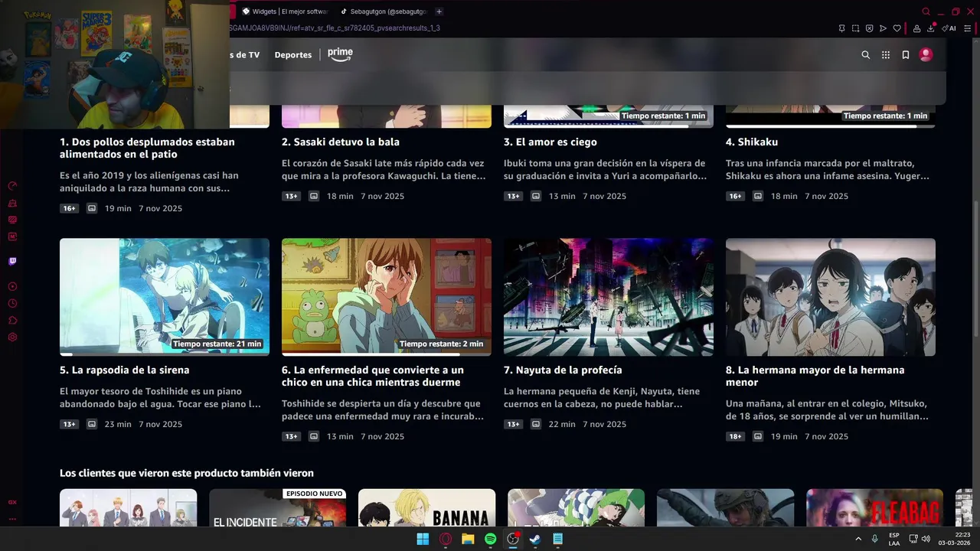The image size is (980, 551).
Task: Play episode 6 thumbnail with green frog
Action: 387,297
